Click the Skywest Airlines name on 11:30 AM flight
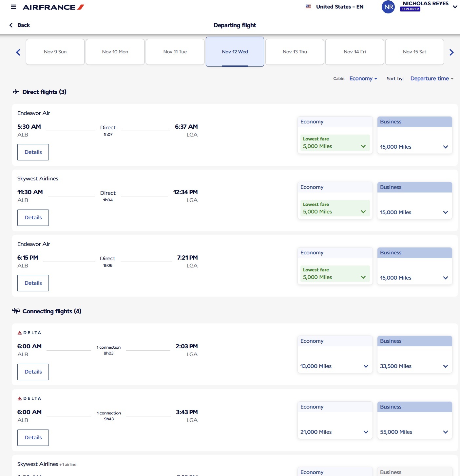Screen dimensions: 460x476 coord(38,178)
